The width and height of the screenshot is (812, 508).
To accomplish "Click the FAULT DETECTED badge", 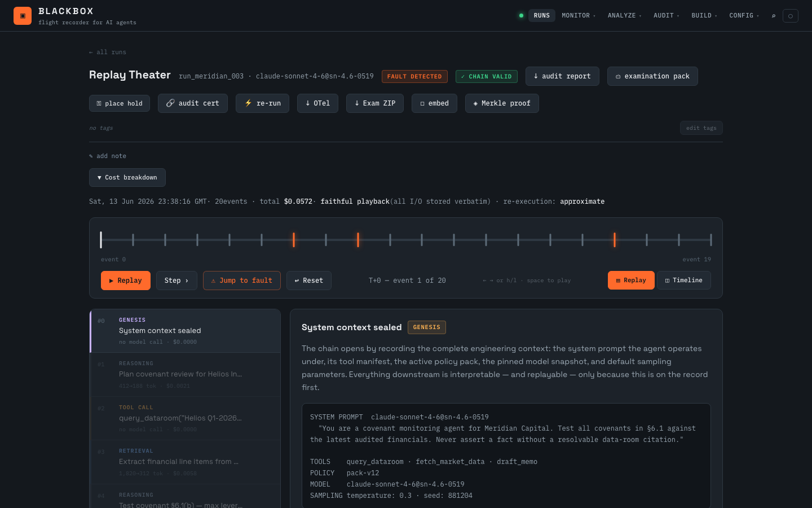I will [414, 76].
